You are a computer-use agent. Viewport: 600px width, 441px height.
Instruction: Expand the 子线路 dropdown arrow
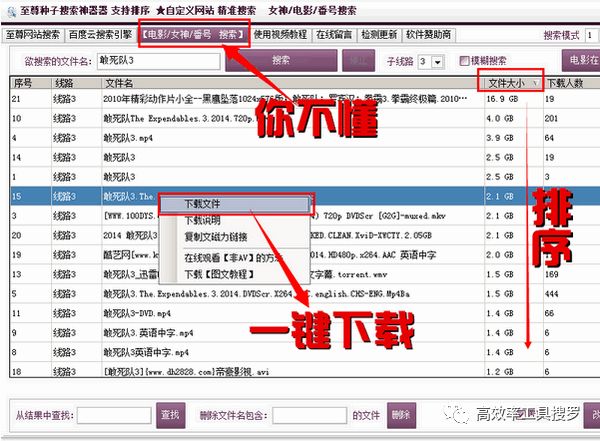(438, 62)
